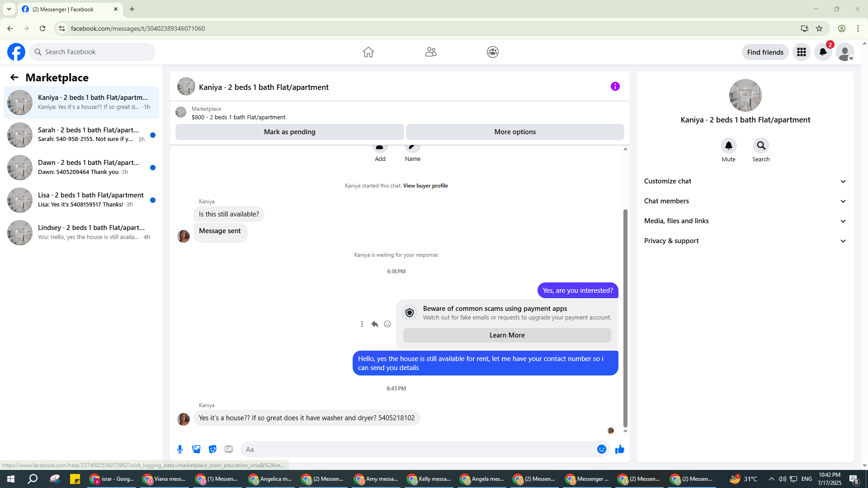Click the chat scrollbar thumb
Image resolution: width=868 pixels, height=488 pixels.
click(625, 318)
